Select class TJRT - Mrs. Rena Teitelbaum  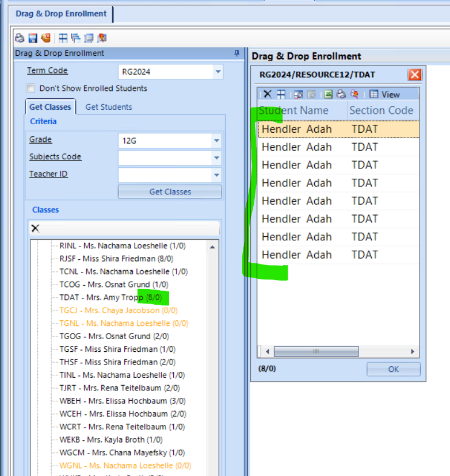pos(120,388)
